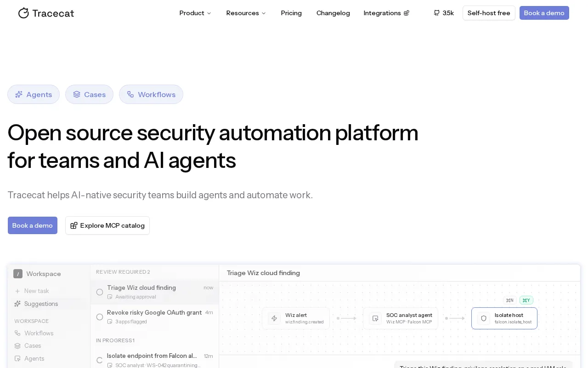Screen dimensions: 588x368
Task: Click the plus icon beside New task
Action: tap(17, 291)
